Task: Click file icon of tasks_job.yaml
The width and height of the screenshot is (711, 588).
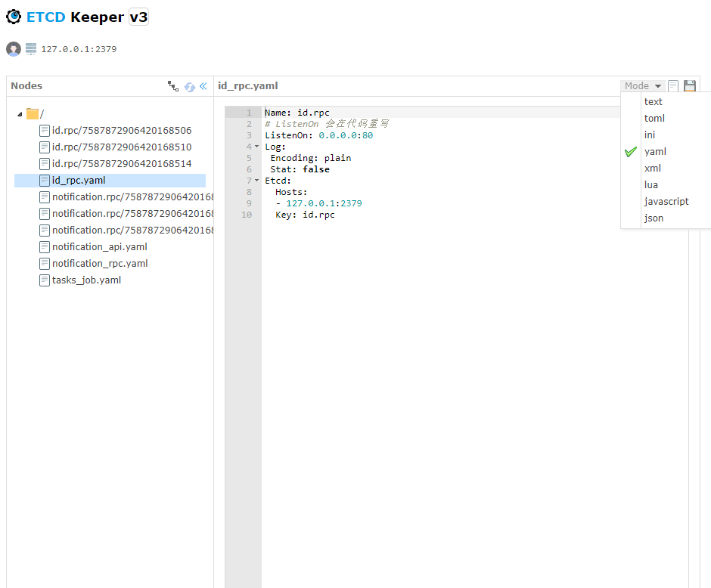Action: click(x=45, y=280)
